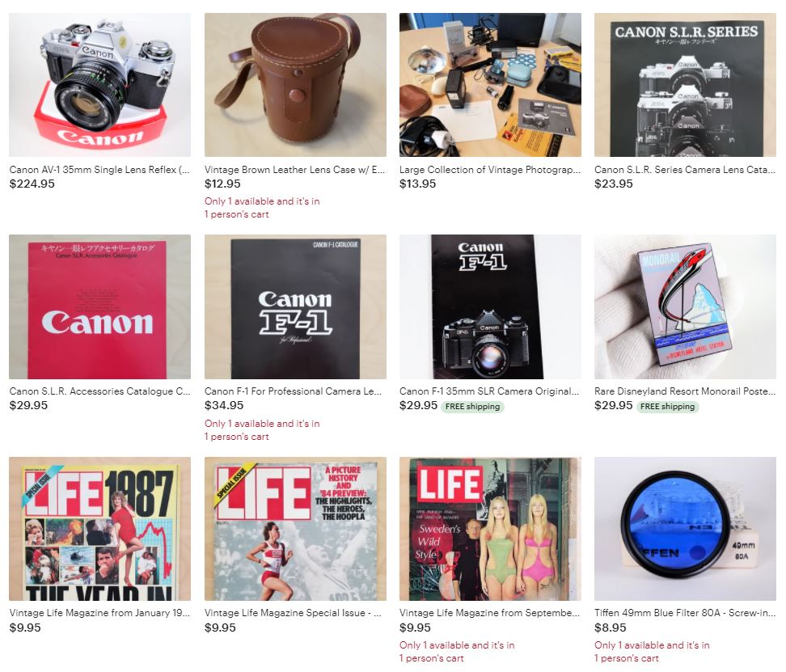
Task: Click the Canon F-1 For Professional listing title
Action: (294, 391)
